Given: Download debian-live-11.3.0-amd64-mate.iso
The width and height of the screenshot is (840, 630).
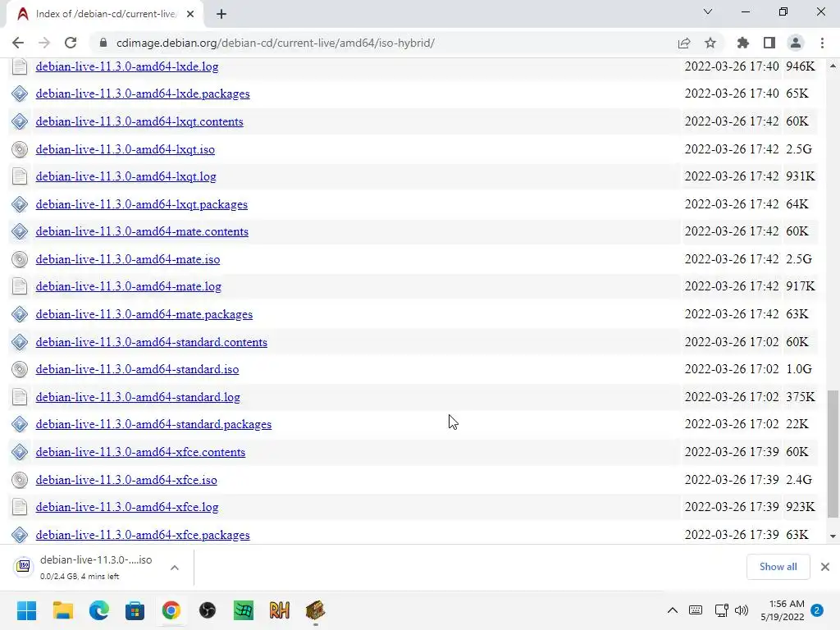Looking at the screenshot, I should 127,259.
